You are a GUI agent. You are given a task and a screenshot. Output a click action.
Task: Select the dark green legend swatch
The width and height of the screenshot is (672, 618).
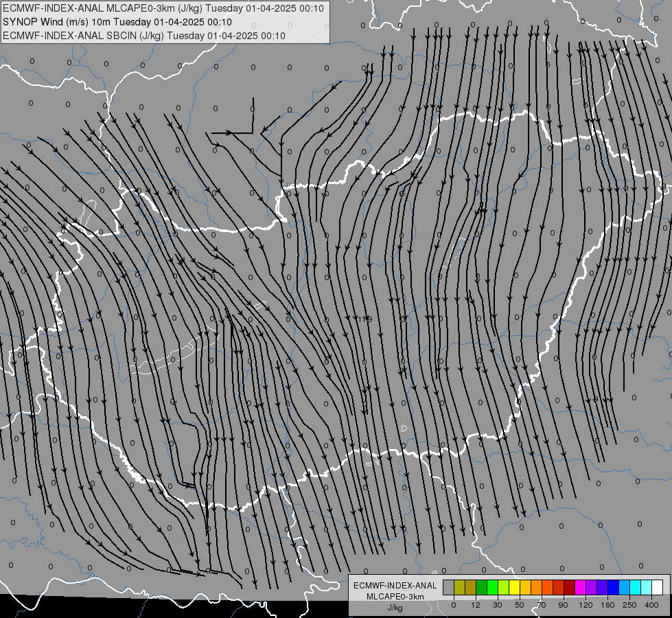(x=481, y=587)
